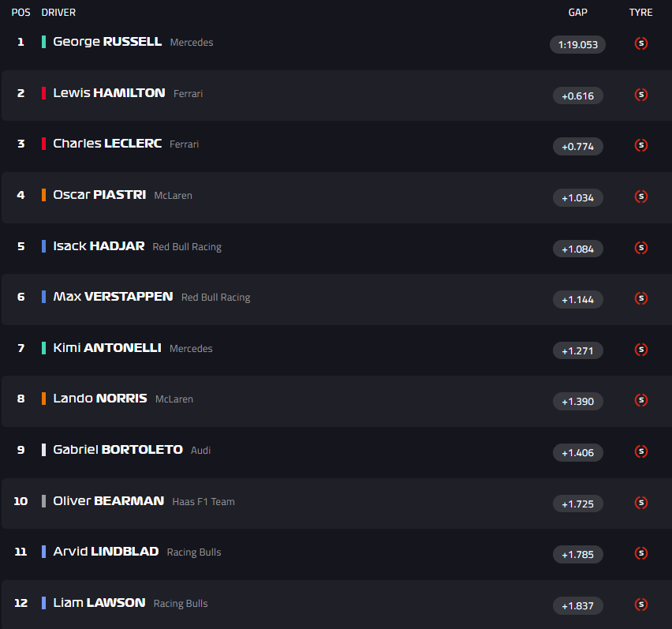Open George Russell's driver name link

click(107, 42)
